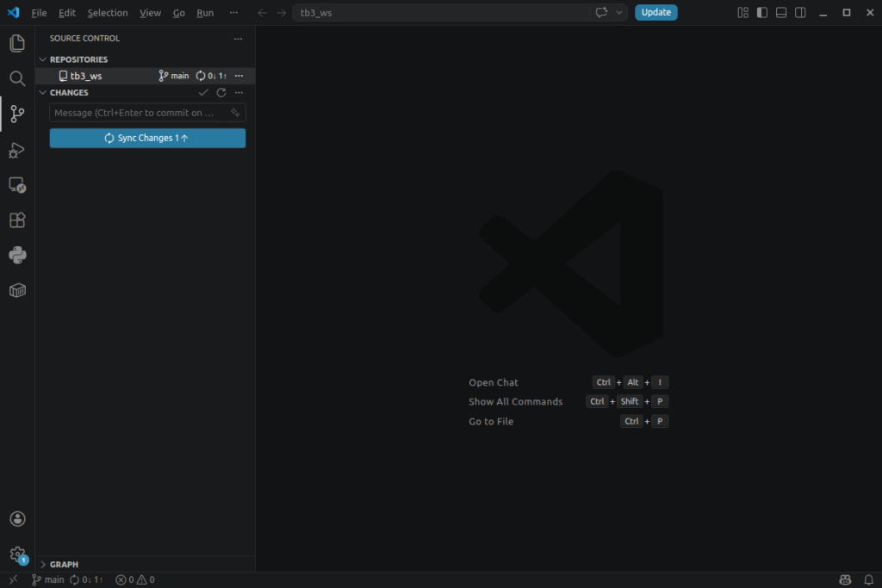Toggle the secondary side bar
The height and width of the screenshot is (588, 882).
[800, 12]
